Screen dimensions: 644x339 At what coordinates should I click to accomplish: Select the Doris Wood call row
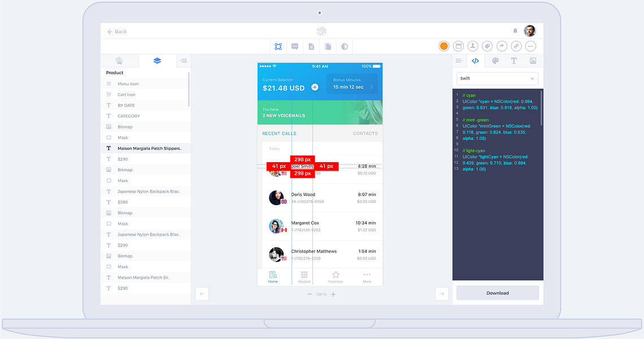tap(323, 198)
